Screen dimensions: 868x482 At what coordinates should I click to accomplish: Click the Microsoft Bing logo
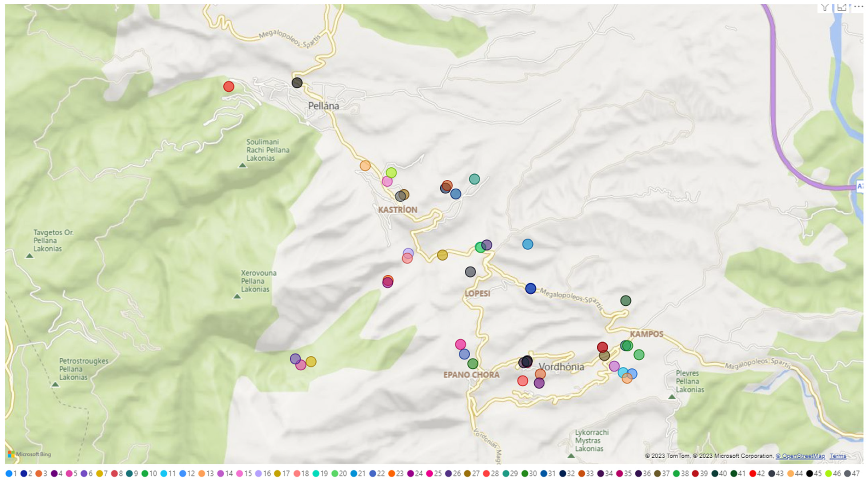pyautogui.click(x=29, y=454)
